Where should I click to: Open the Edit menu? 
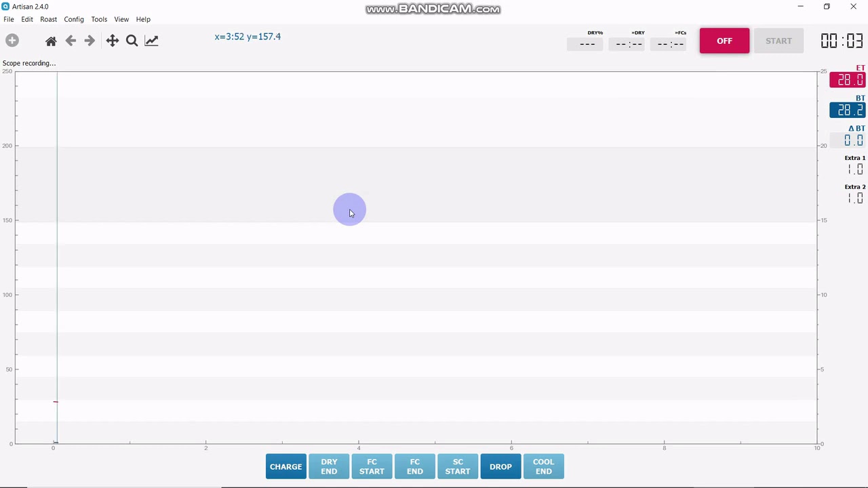coord(27,20)
